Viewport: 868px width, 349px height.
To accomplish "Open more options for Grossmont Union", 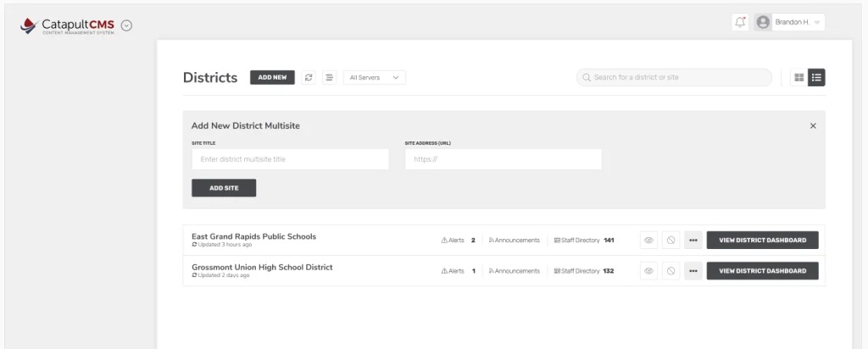I will click(x=693, y=271).
